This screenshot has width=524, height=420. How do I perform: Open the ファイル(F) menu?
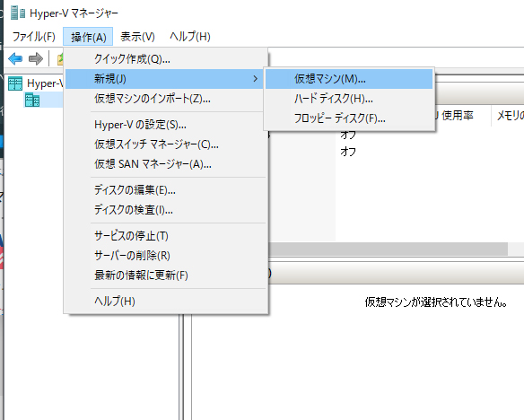coord(34,37)
